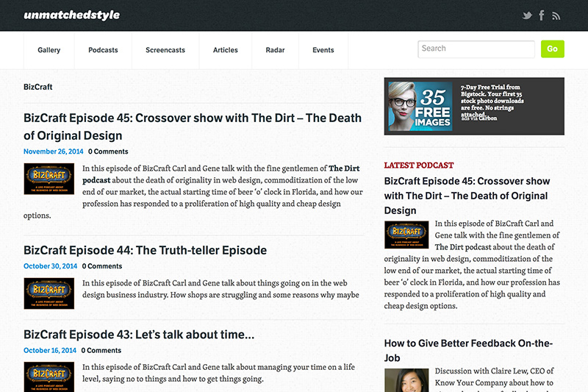Image resolution: width=588 pixels, height=392 pixels.
Task: Open the Gallery menu item
Action: pyautogui.click(x=49, y=50)
